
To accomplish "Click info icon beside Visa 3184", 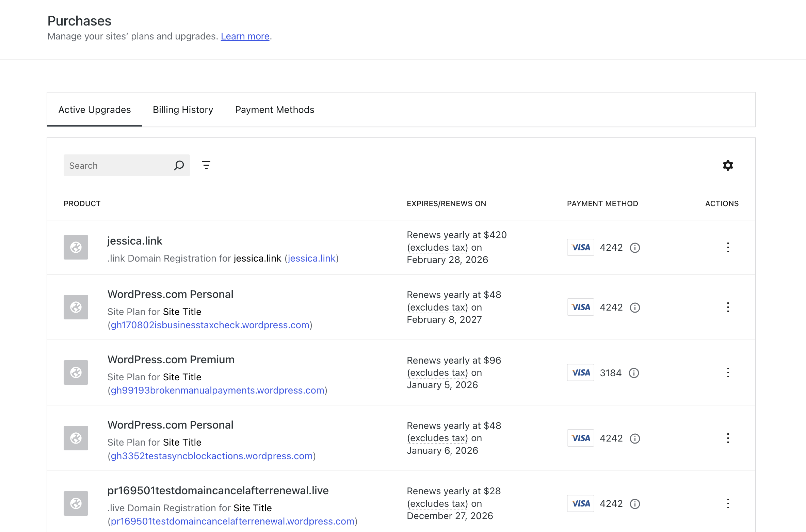I will coord(634,373).
